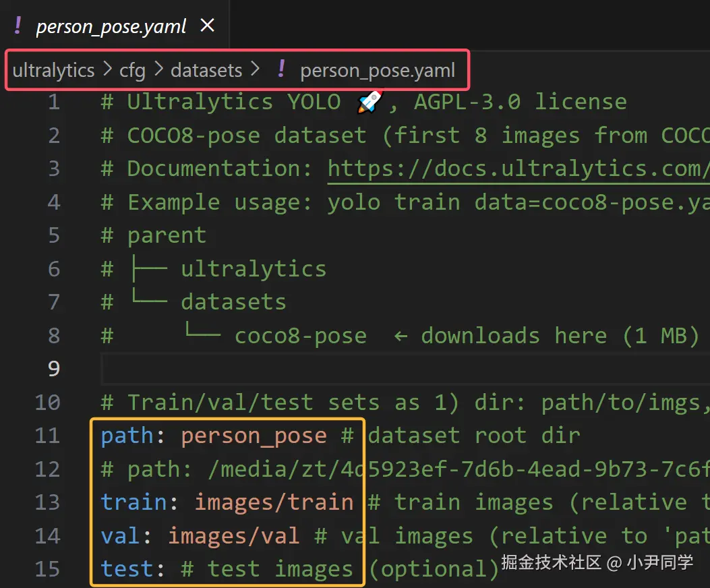Click 'downloads here (1 MB)' on line 8
710x588 pixels.
(x=560, y=336)
